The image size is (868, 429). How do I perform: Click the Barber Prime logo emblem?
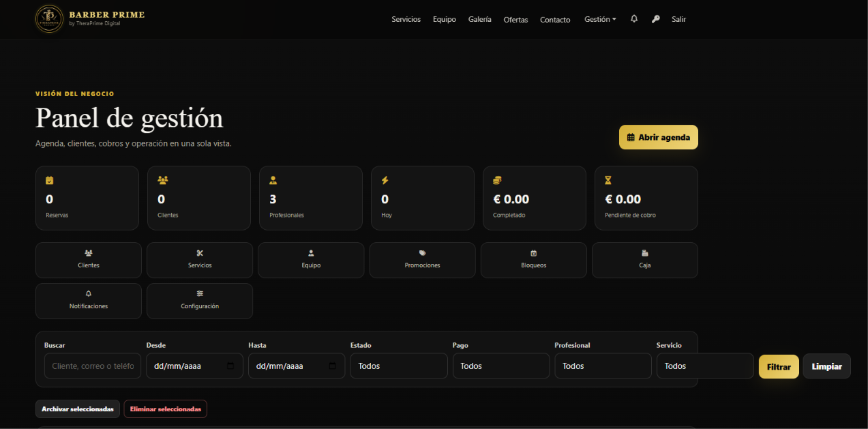(49, 19)
